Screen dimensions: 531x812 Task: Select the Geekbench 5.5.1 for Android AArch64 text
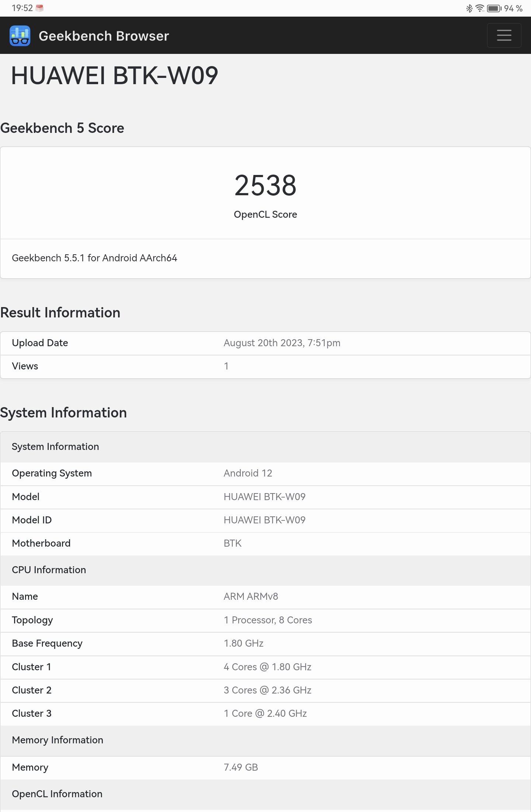coord(94,258)
